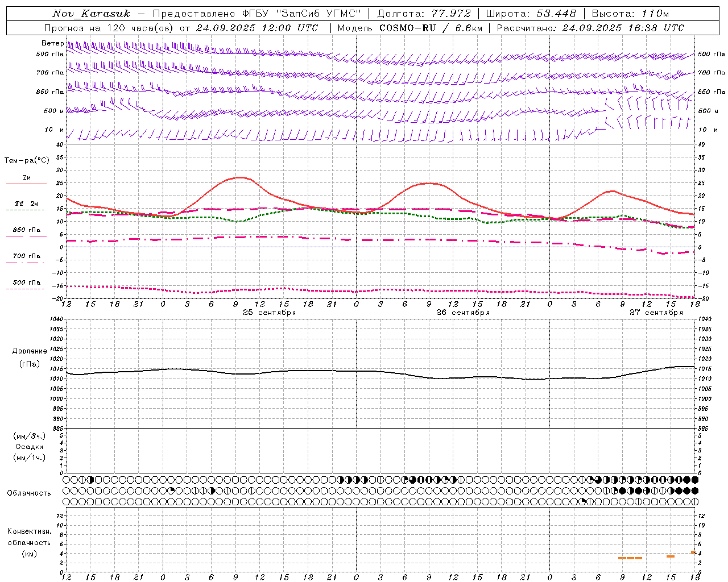Click the solid red '2м' legend line
728x582 pixels.
click(26, 184)
